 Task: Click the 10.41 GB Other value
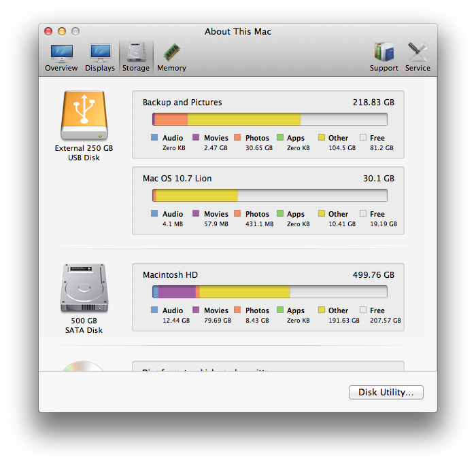click(x=342, y=224)
